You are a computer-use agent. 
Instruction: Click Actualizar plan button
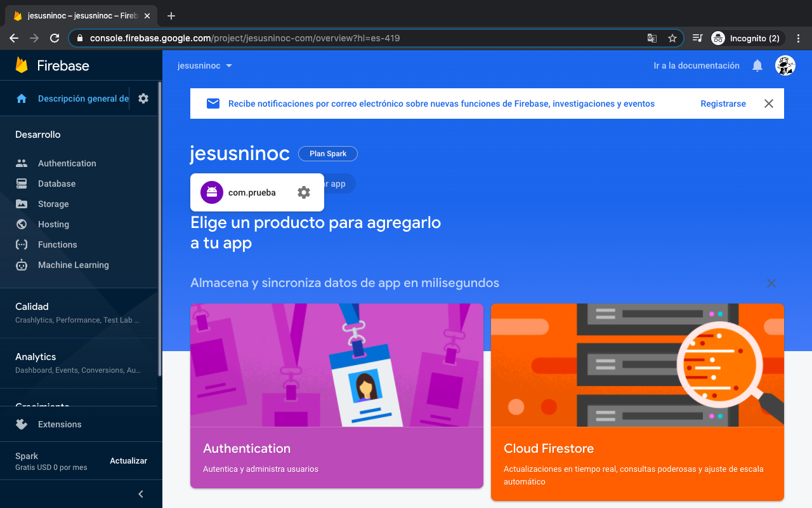click(128, 461)
